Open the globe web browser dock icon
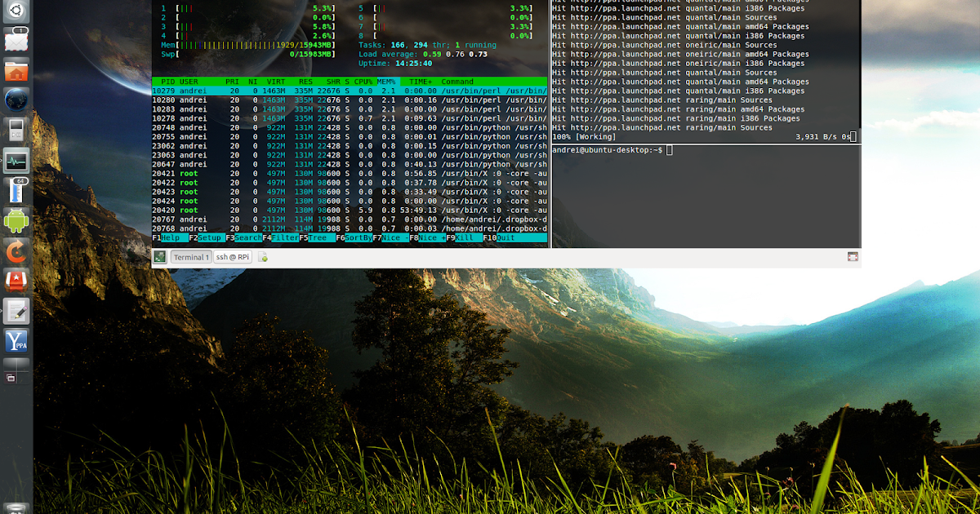The image size is (980, 514). (x=16, y=100)
